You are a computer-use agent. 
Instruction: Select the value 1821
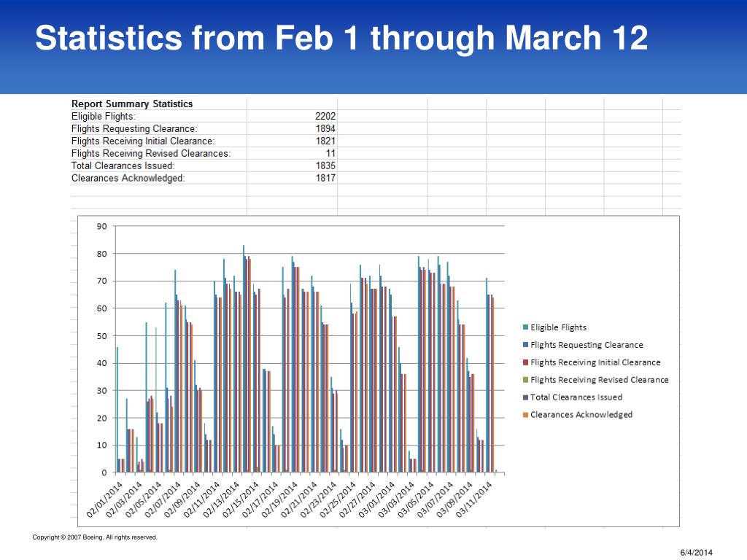coord(325,141)
